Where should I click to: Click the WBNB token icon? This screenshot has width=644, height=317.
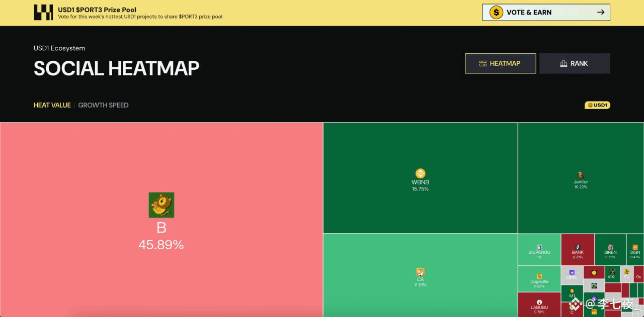click(x=420, y=174)
